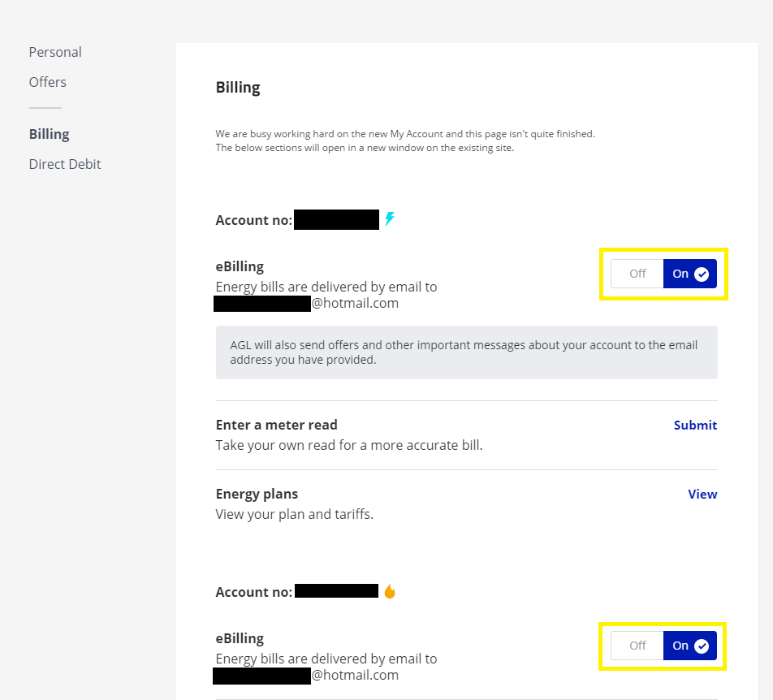Turn off eBilling for the gas account
The image size is (773, 700).
click(x=637, y=646)
